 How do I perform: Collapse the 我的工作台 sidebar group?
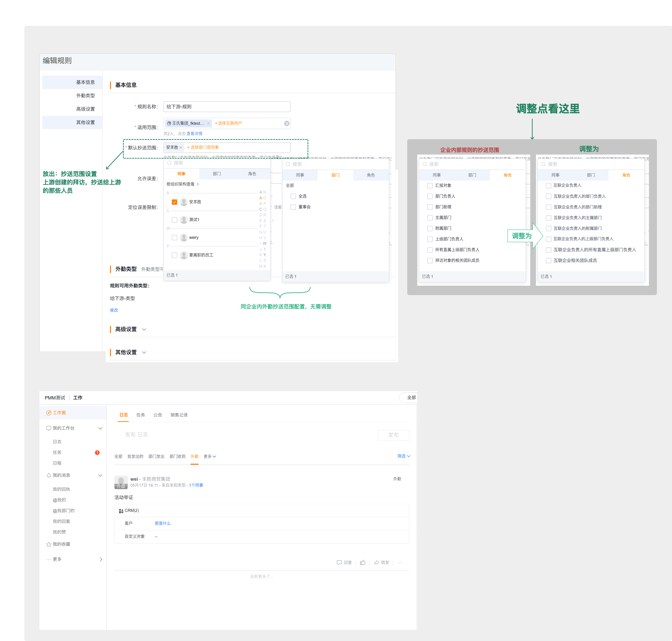100,428
